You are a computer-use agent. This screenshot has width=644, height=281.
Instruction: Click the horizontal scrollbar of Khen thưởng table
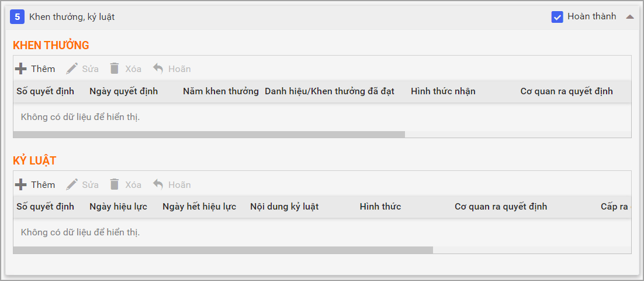coord(209,135)
